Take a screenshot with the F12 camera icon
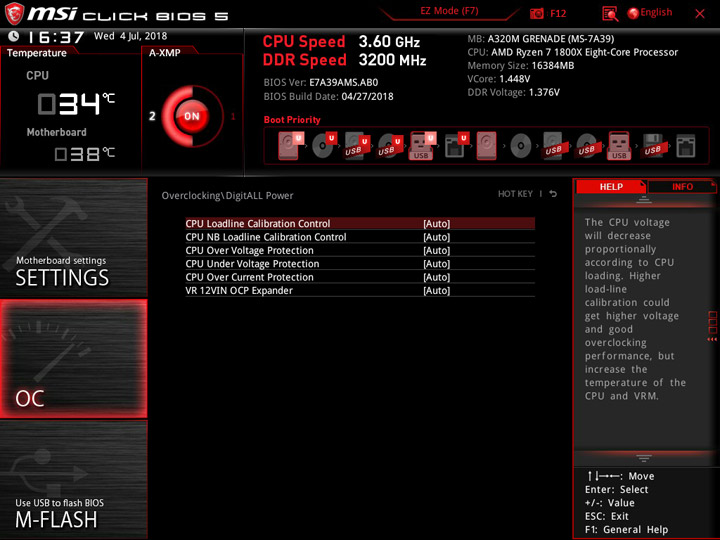Viewport: 720px width, 540px height. point(536,13)
